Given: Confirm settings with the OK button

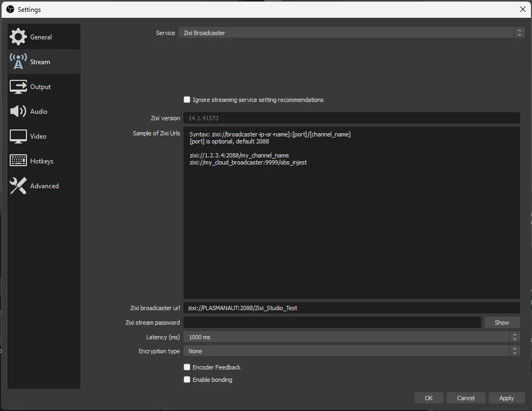Looking at the screenshot, I should pyautogui.click(x=428, y=398).
